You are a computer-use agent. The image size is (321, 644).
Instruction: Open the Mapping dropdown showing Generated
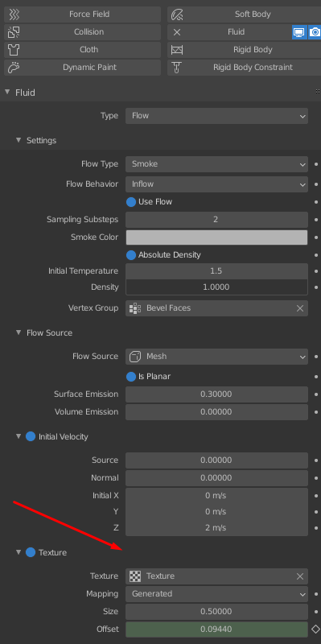point(216,594)
